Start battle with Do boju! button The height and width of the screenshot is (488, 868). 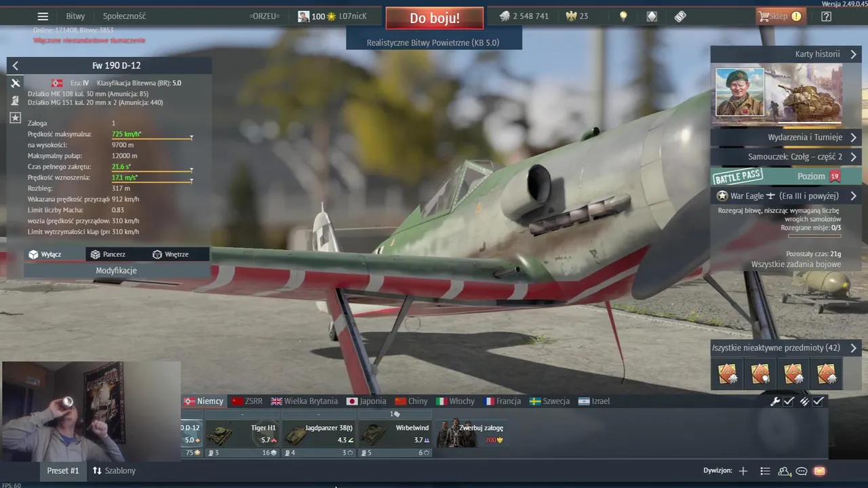point(435,18)
